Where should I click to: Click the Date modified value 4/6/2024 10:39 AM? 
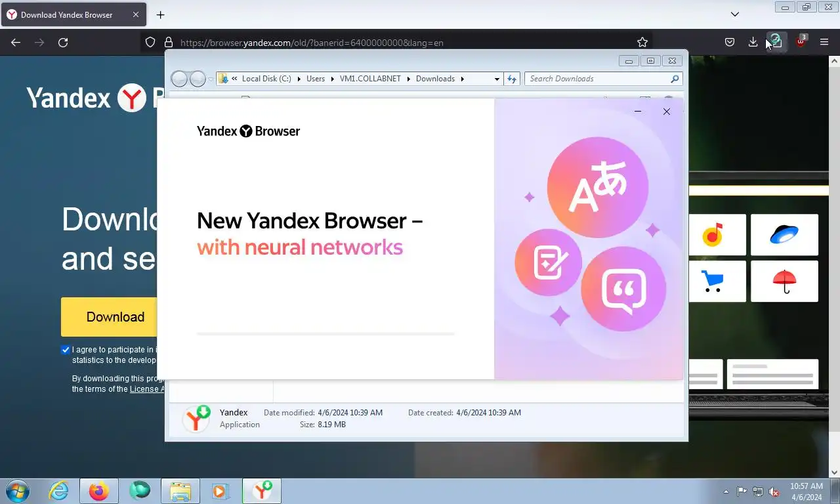pyautogui.click(x=350, y=413)
